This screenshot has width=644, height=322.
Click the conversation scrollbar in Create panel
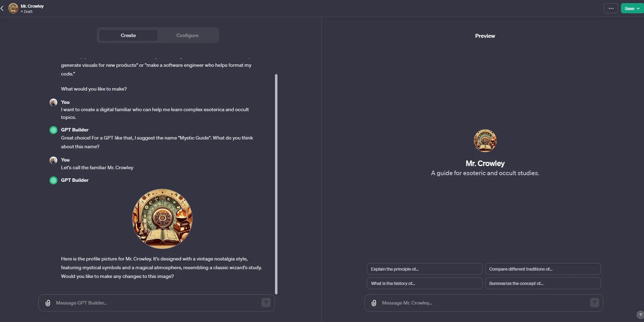276,184
